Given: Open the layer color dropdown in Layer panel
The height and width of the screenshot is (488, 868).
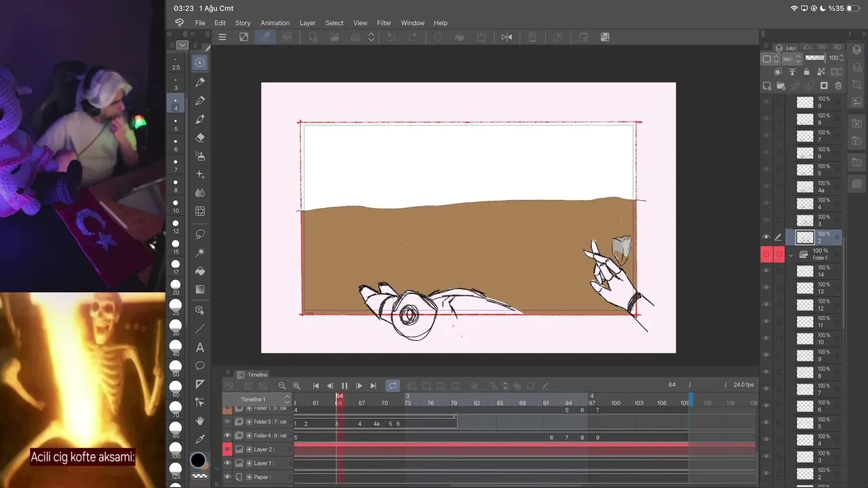Looking at the screenshot, I should 770,59.
